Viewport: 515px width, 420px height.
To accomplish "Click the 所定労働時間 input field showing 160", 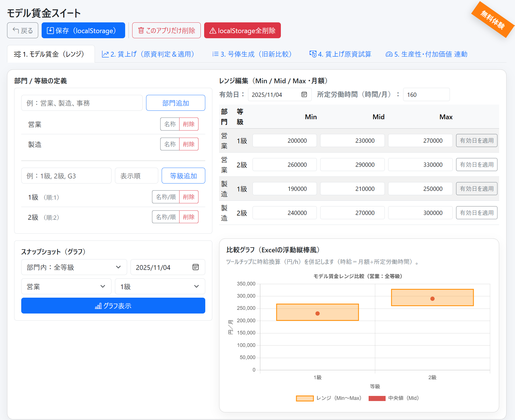I will tap(426, 95).
